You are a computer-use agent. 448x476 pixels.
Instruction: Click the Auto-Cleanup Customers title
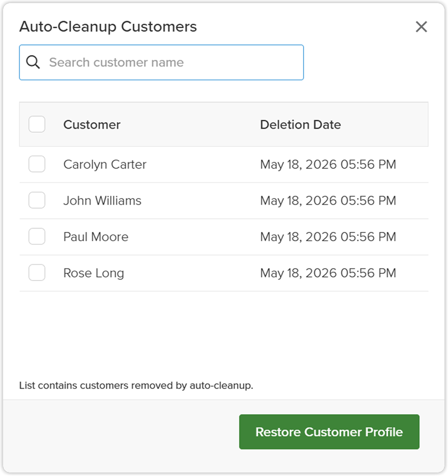tap(108, 26)
